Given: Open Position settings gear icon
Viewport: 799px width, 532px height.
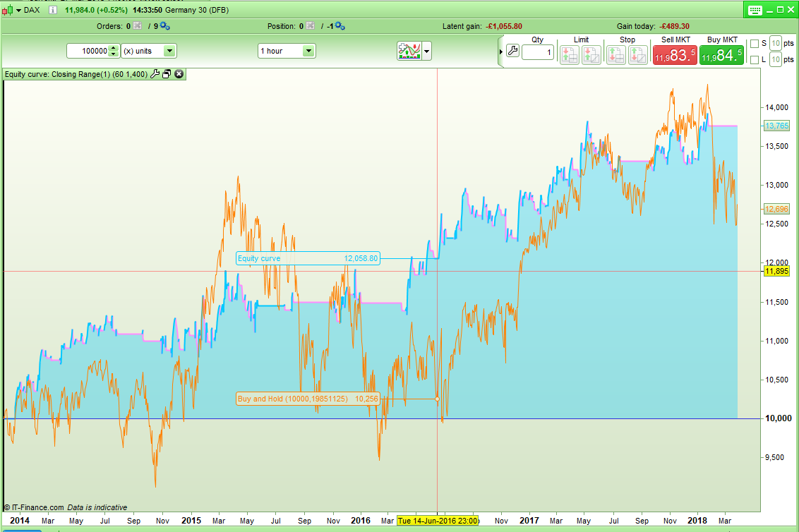Looking at the screenshot, I should (x=340, y=26).
